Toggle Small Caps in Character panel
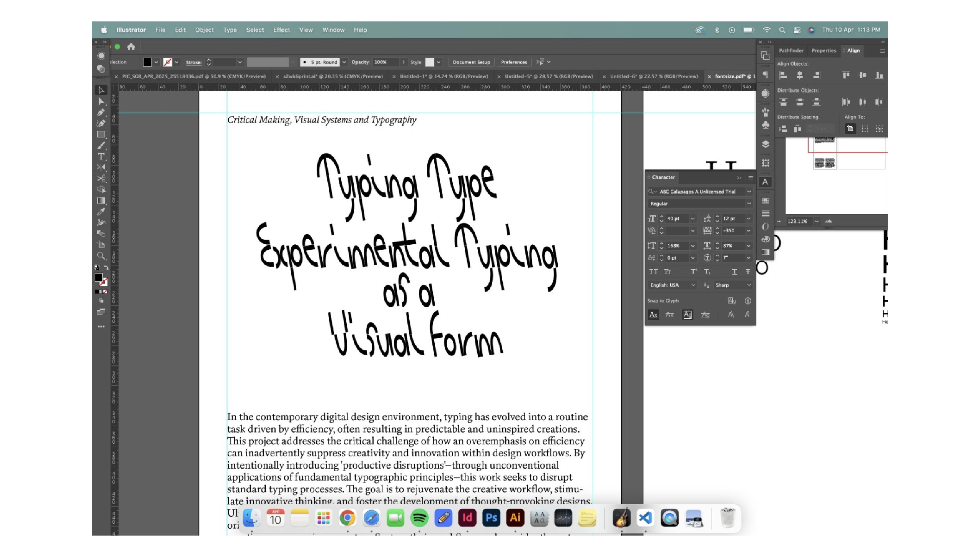Viewport: 980px width, 557px height. point(668,272)
